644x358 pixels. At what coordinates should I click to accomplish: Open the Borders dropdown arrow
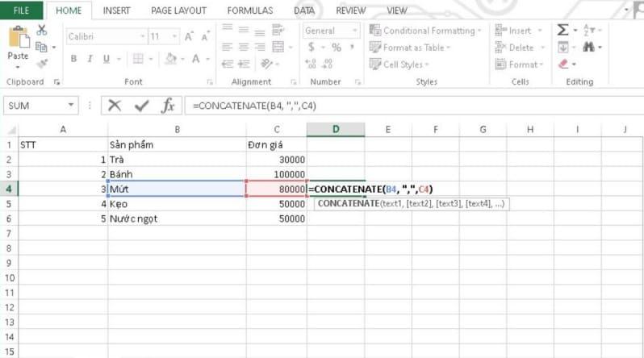point(151,59)
